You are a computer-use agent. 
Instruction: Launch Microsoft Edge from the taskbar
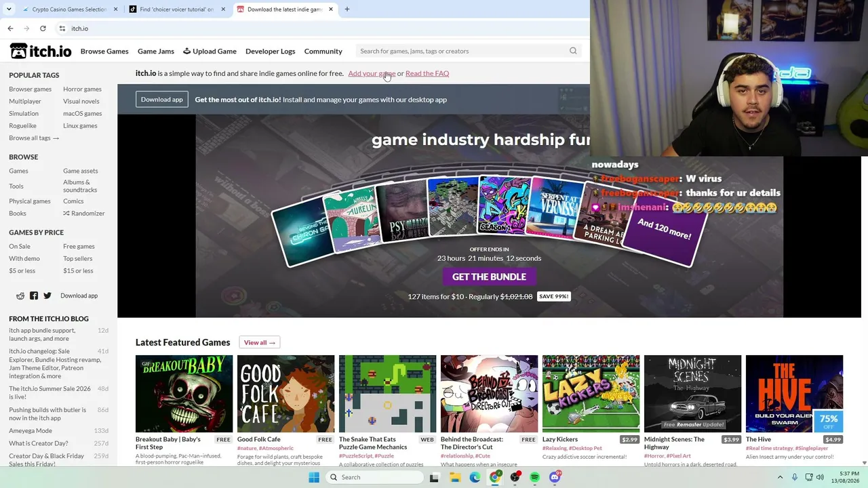475,477
